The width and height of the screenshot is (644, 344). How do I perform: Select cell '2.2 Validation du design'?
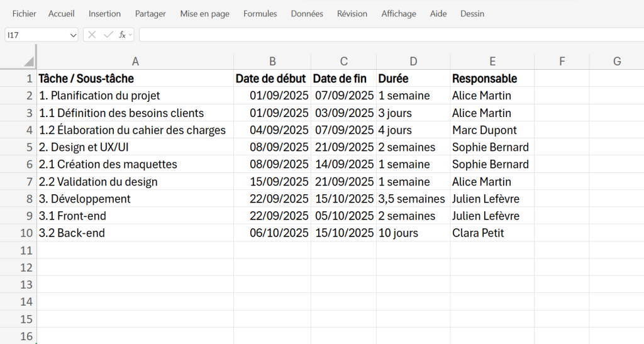pyautogui.click(x=135, y=182)
